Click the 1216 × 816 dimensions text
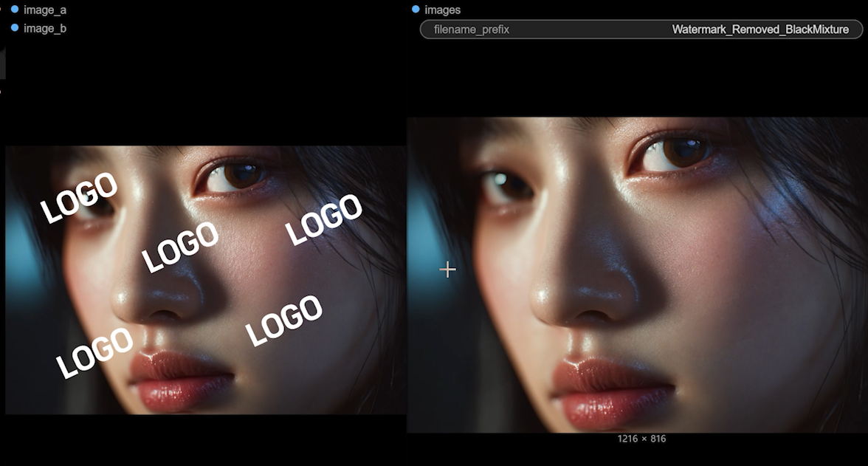Viewport: 868px width, 466px height. (641, 439)
